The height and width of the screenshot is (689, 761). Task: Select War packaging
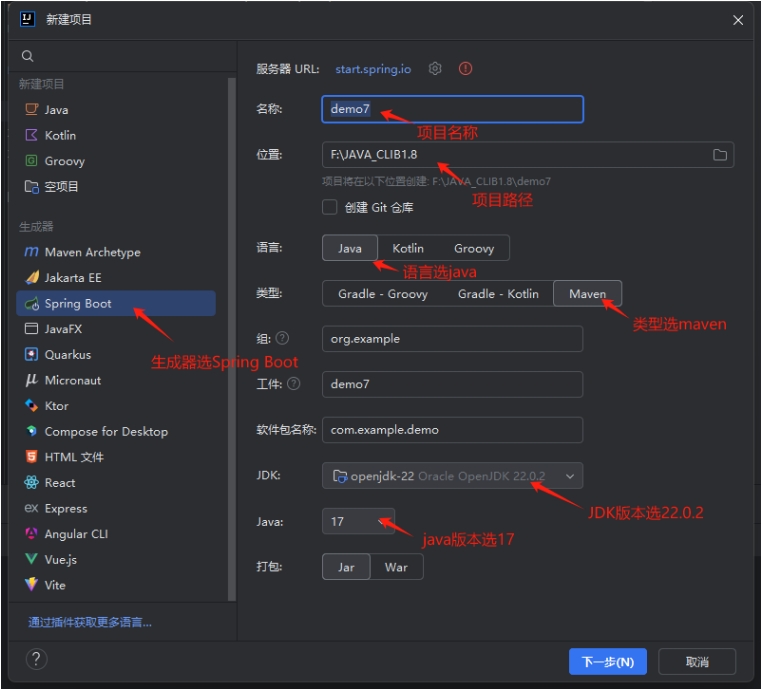click(x=397, y=567)
